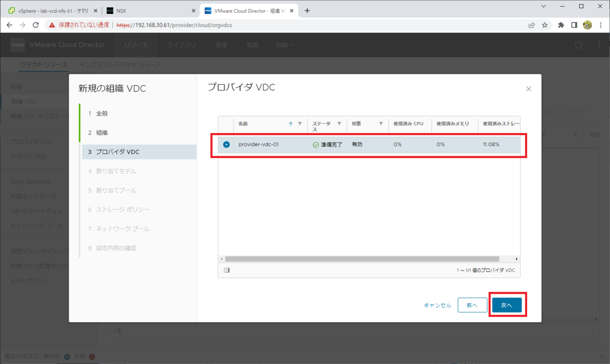The height and width of the screenshot is (364, 610).
Task: Click the 最近のタスク panel label
Action: click(21, 356)
